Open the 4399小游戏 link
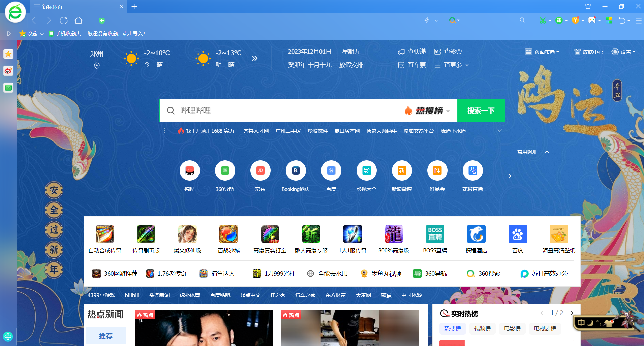644x346 pixels. pos(101,295)
